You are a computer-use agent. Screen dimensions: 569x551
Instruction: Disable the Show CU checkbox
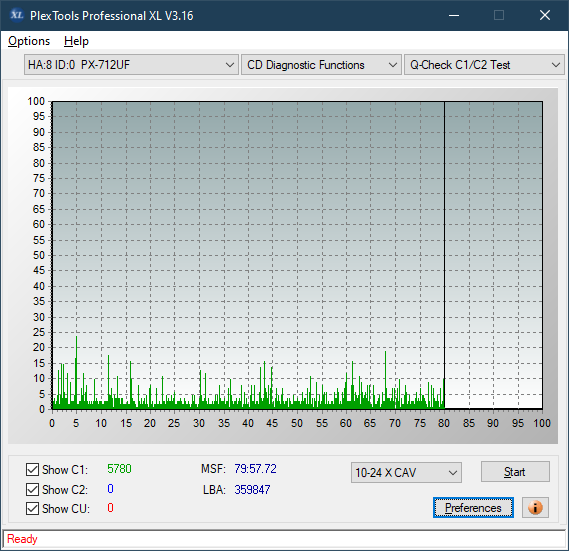click(x=32, y=509)
